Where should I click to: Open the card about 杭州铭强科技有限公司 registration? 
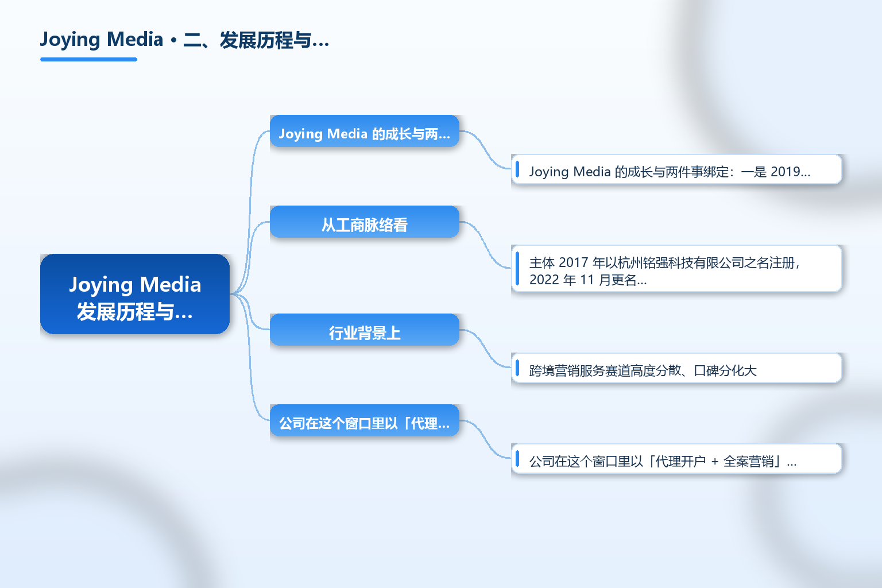point(676,269)
